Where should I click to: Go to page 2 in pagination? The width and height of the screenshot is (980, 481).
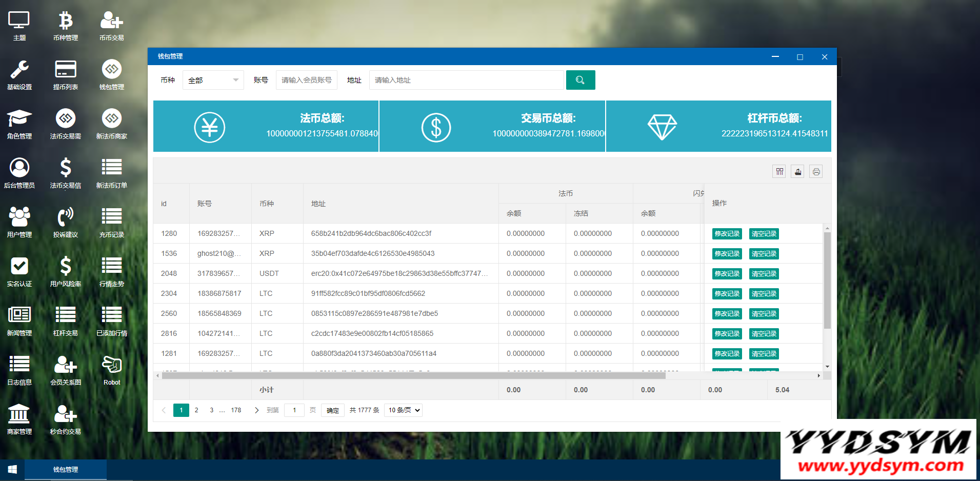click(x=196, y=410)
